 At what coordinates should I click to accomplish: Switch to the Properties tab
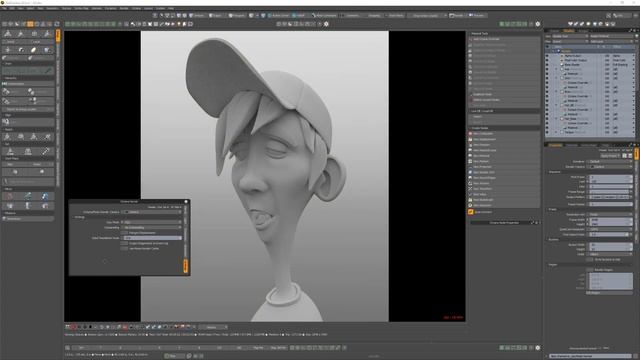click(555, 145)
